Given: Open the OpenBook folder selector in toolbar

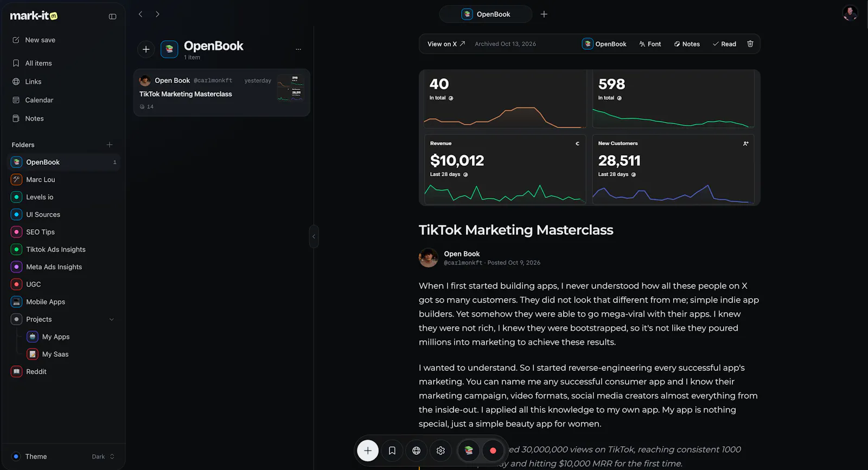Looking at the screenshot, I should 604,44.
